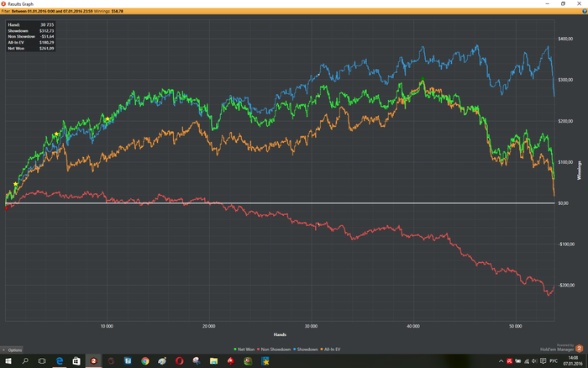Viewport: 588px width, 368px height.
Task: Click the 30 000 x-axis label
Action: [x=311, y=326]
